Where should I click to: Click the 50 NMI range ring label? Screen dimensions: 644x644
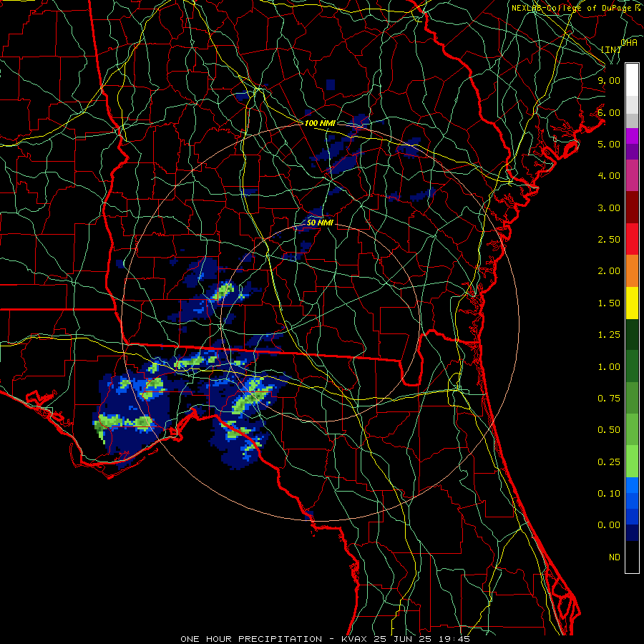point(320,223)
